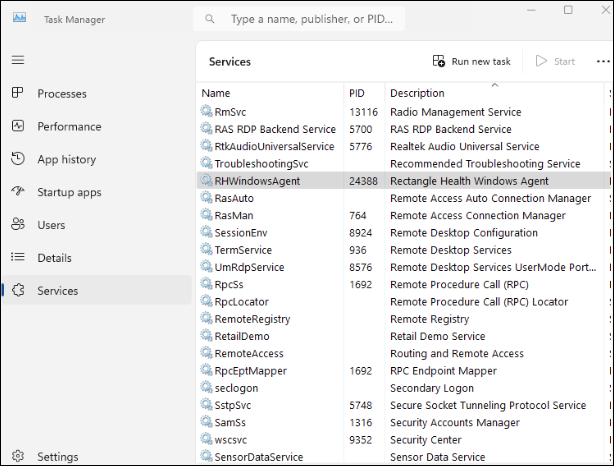The height and width of the screenshot is (466, 614).
Task: Open the three-dot more options menu
Action: (x=603, y=61)
